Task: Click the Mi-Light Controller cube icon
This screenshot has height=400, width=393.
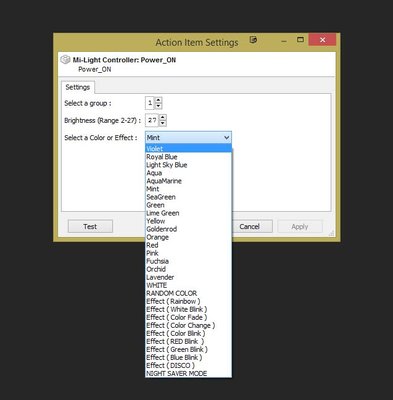Action: click(x=65, y=60)
